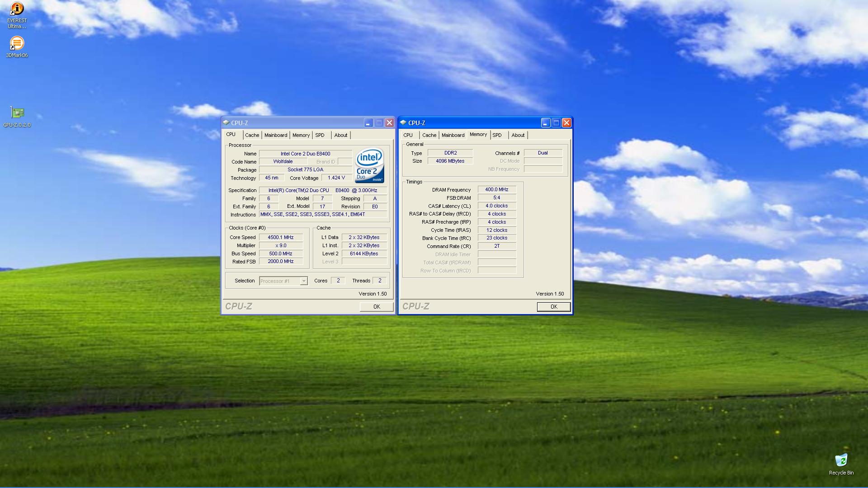This screenshot has width=868, height=488.
Task: Switch to Mainboard tab in left CPU-Z window
Action: (x=276, y=135)
